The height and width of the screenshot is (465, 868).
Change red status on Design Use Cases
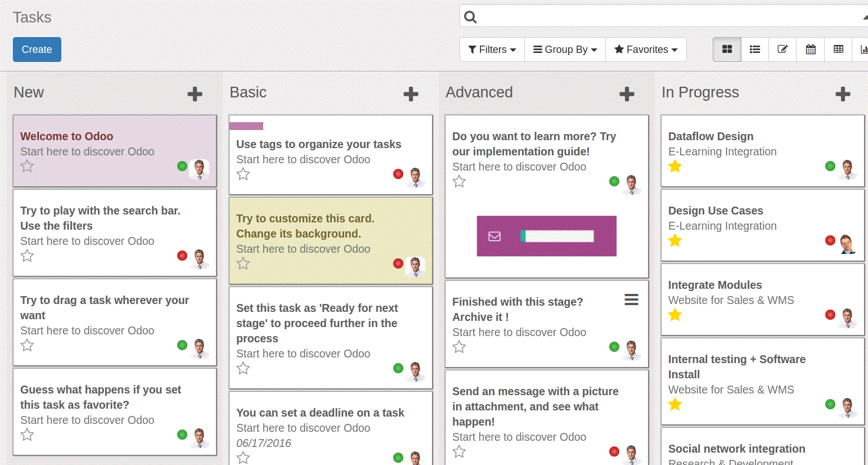pyautogui.click(x=830, y=240)
